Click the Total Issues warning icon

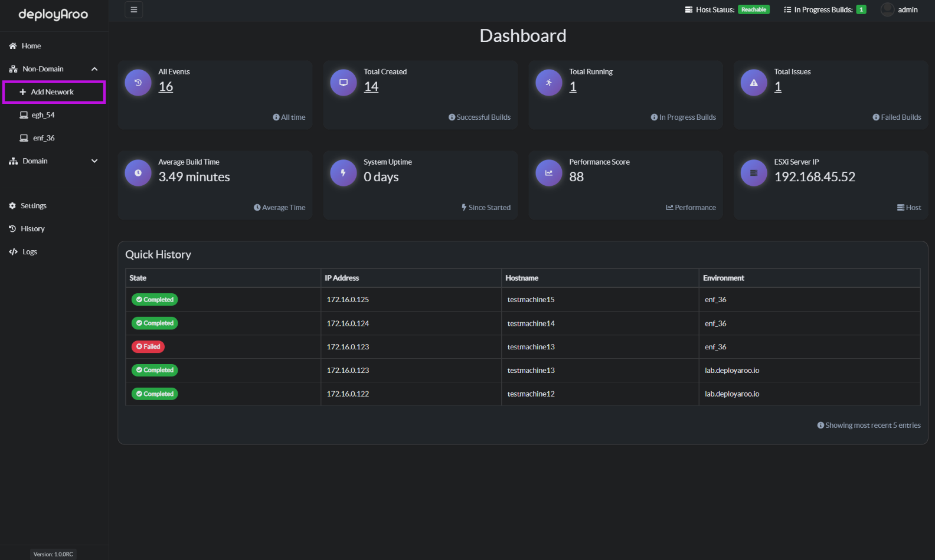pos(754,83)
